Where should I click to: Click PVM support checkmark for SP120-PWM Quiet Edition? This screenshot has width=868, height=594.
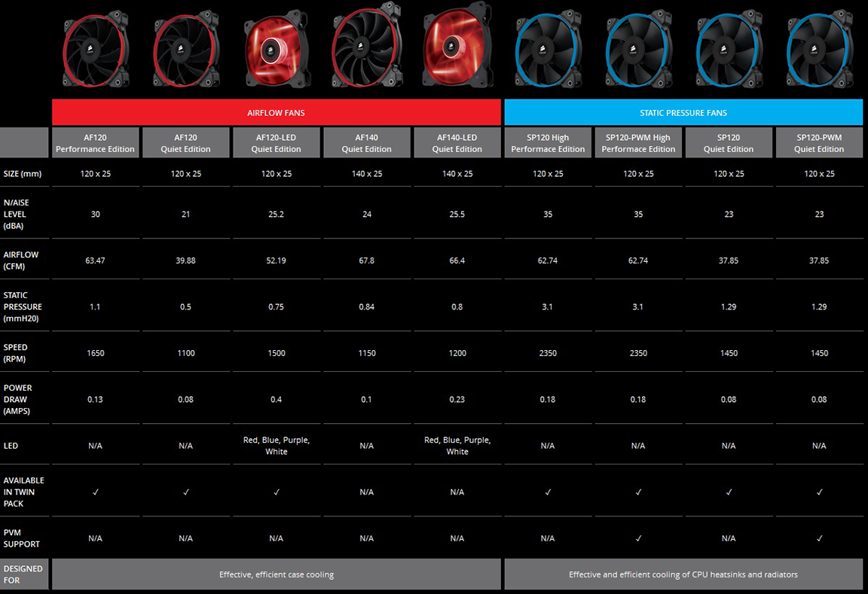pyautogui.click(x=819, y=538)
